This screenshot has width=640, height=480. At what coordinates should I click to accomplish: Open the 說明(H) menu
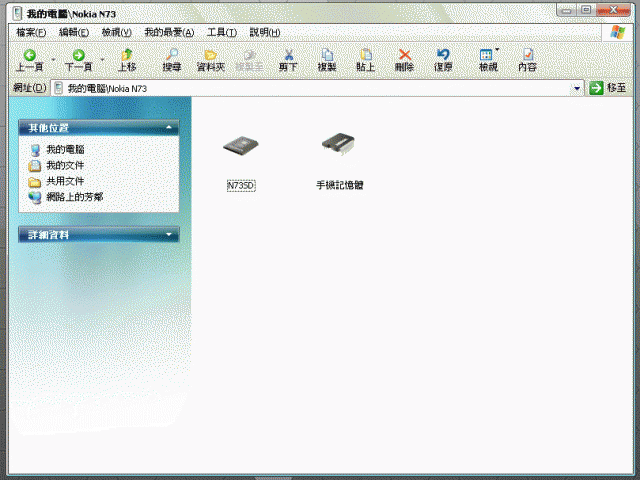pos(265,32)
